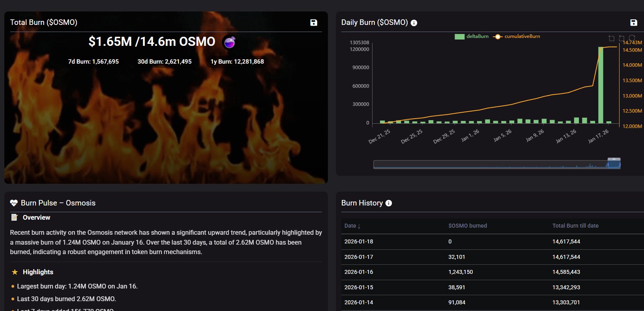Click the Jan 17, 26 axis label

[598, 136]
